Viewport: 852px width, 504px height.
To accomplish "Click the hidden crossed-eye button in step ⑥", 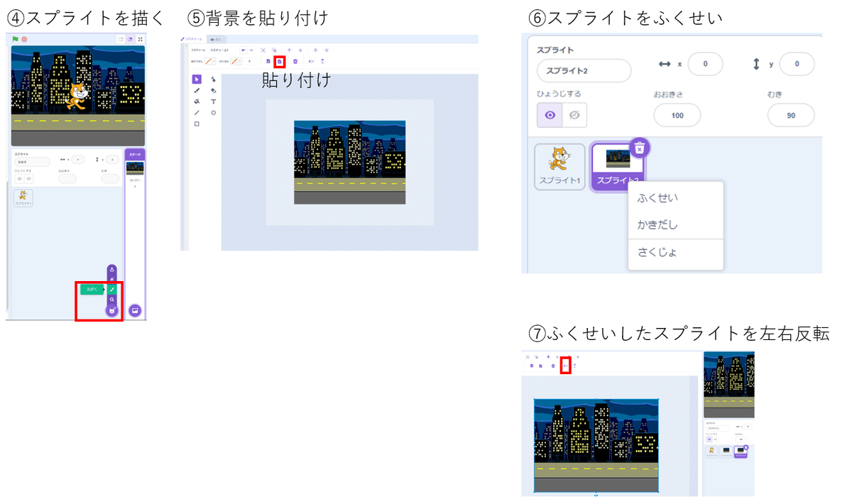I will (x=575, y=114).
